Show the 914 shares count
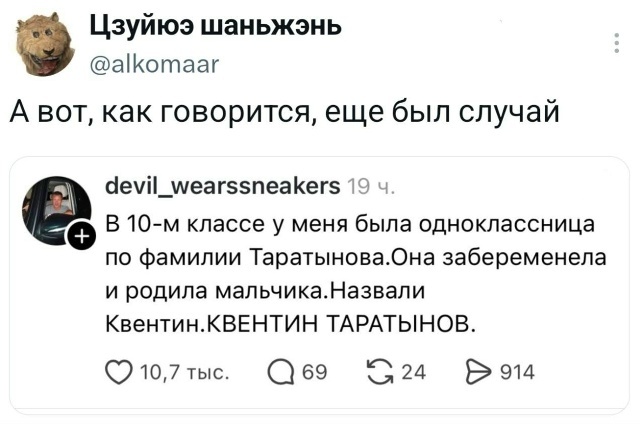The height and width of the screenshot is (424, 640). [518, 372]
